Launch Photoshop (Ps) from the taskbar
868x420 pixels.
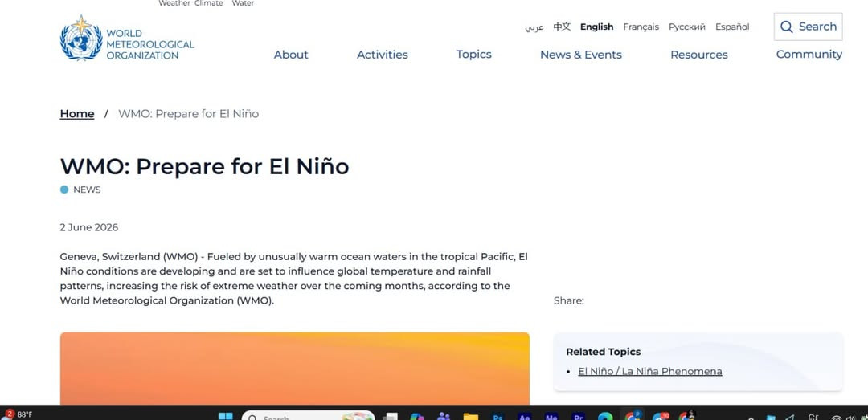(x=497, y=416)
